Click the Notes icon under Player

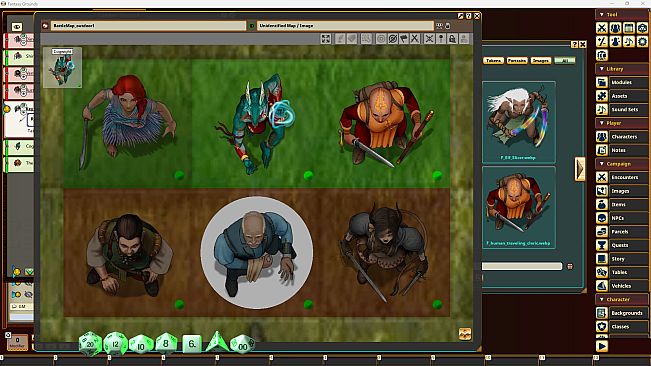click(602, 150)
